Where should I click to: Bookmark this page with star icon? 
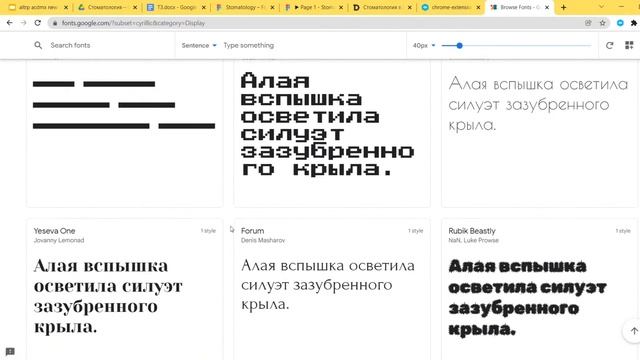click(602, 23)
